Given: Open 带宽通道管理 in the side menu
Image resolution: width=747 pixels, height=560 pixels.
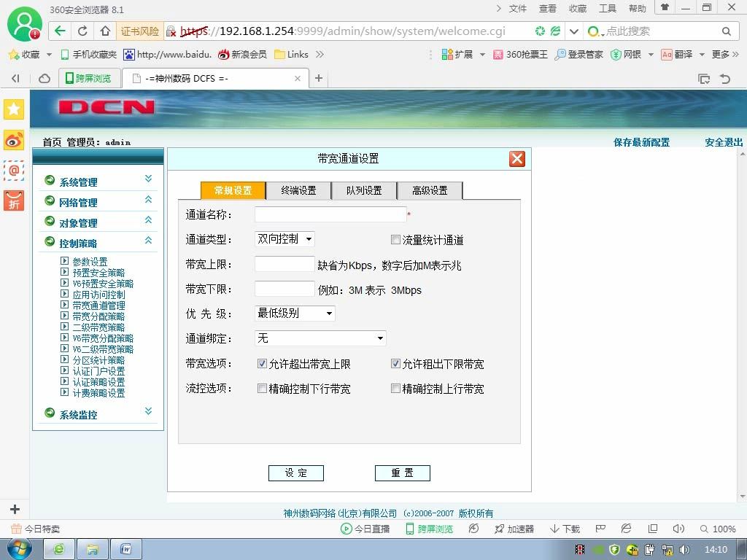Looking at the screenshot, I should pyautogui.click(x=98, y=306).
